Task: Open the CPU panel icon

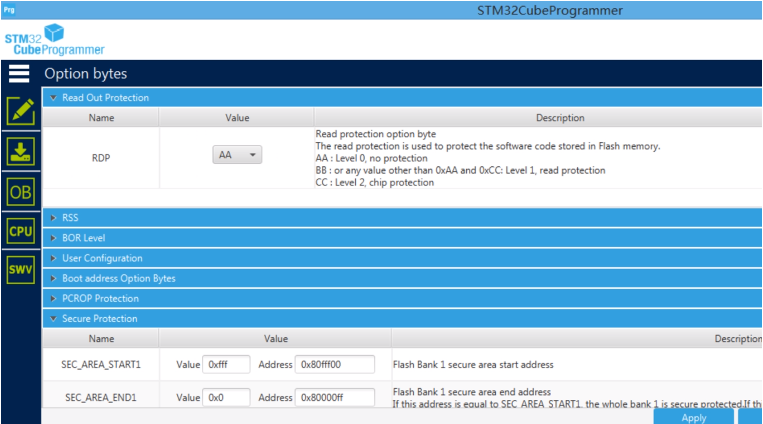Action: tap(21, 231)
